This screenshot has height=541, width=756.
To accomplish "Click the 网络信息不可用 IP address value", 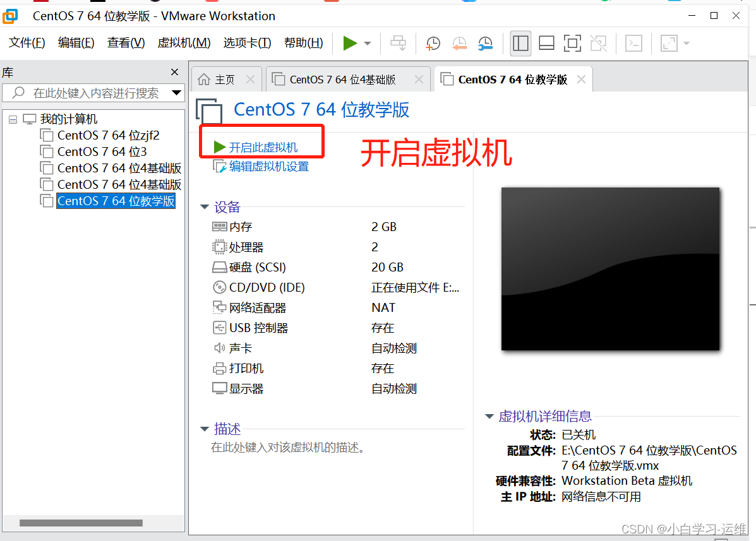I will (x=601, y=497).
